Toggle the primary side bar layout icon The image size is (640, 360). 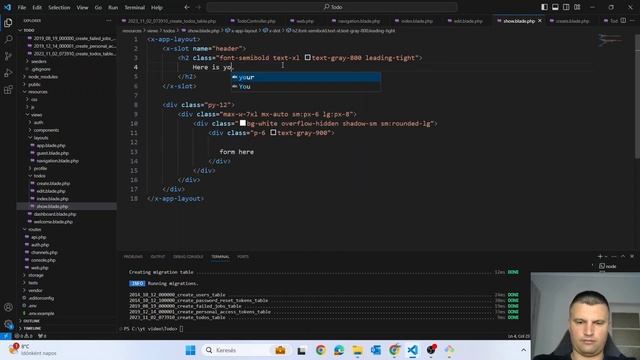click(x=544, y=7)
